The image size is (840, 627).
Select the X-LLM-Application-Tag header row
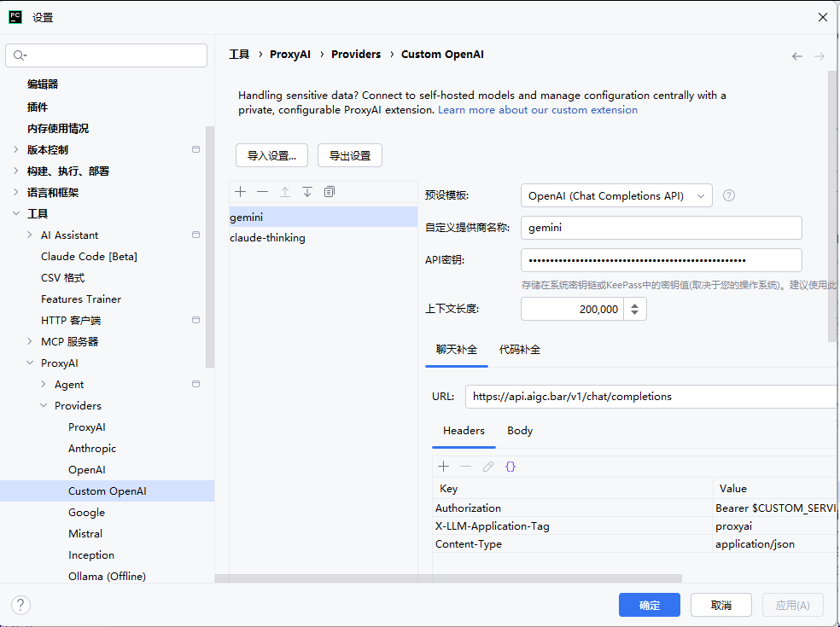click(x=633, y=525)
